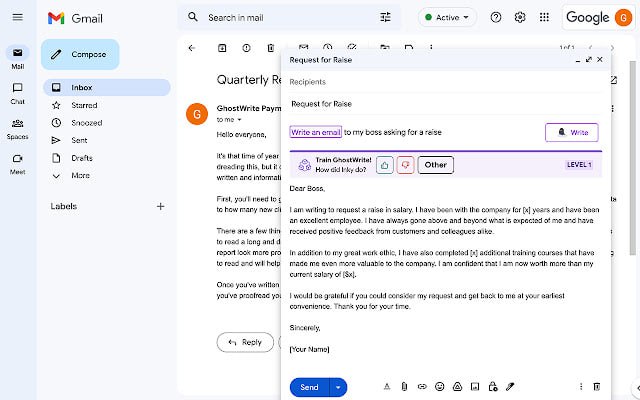Insert a photo into the email
The height and width of the screenshot is (400, 640).
click(x=474, y=386)
